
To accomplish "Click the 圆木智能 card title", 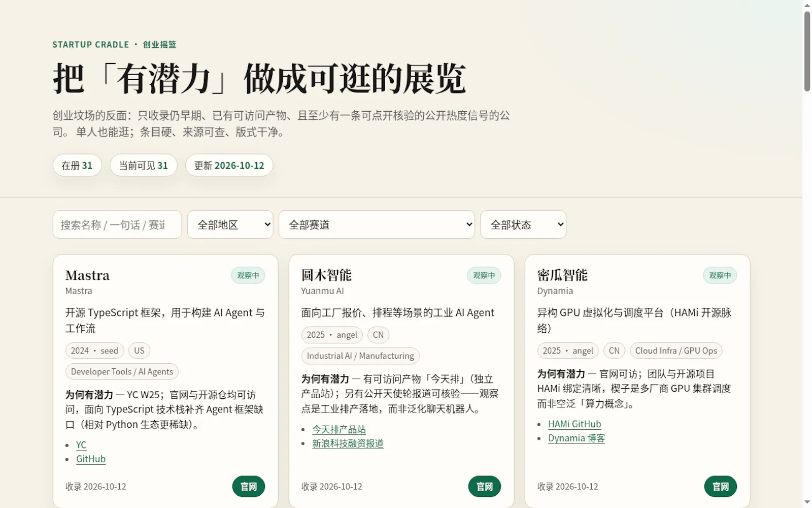I will tap(326, 275).
